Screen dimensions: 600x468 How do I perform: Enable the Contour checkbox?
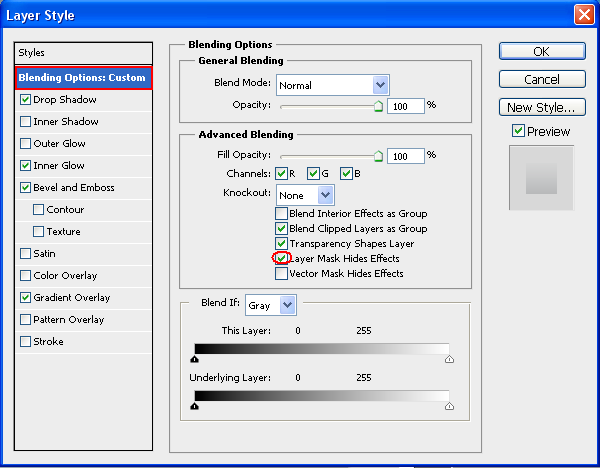[x=38, y=210]
